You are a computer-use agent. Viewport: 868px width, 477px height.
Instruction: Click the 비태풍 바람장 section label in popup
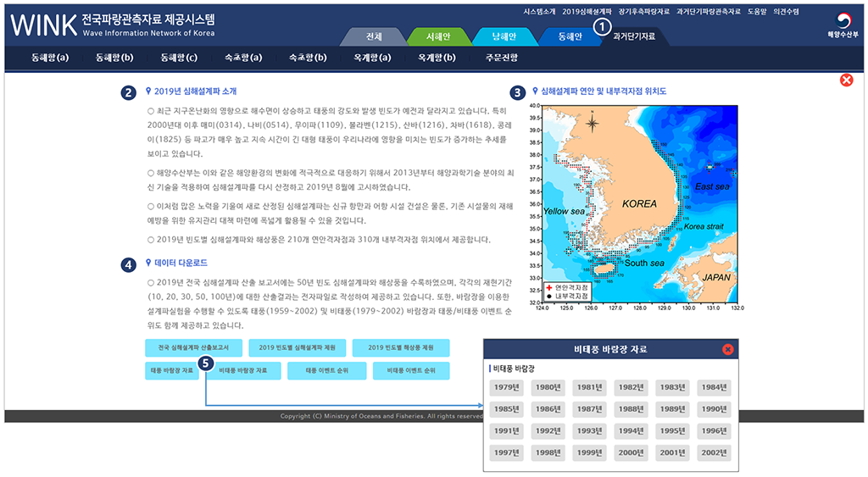pos(514,369)
